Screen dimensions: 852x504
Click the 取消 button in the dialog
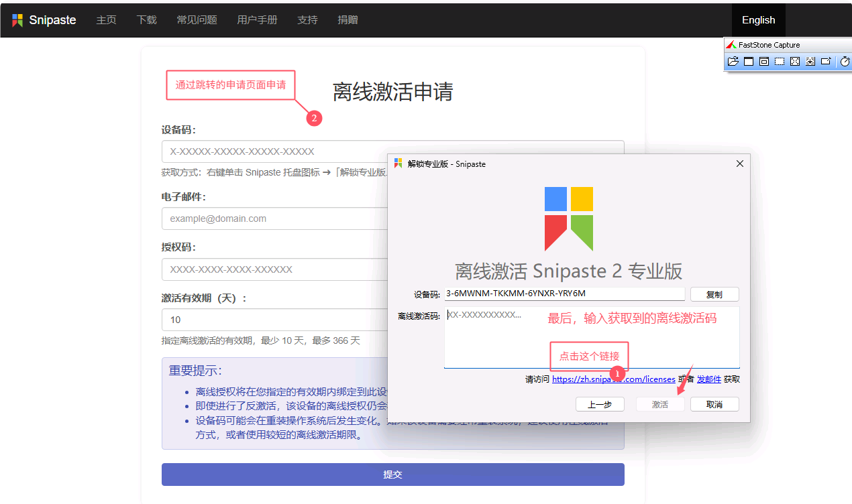tap(714, 405)
